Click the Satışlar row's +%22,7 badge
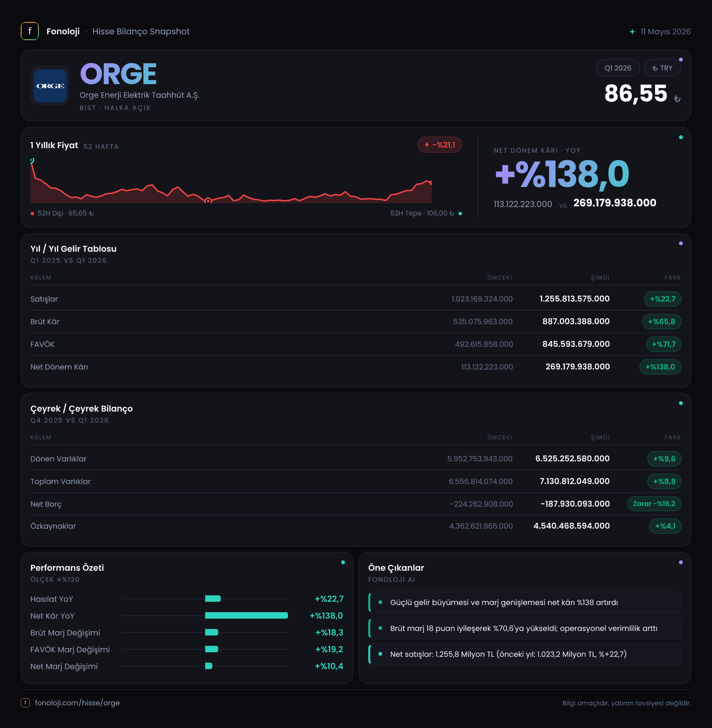The height and width of the screenshot is (728, 712). click(662, 299)
